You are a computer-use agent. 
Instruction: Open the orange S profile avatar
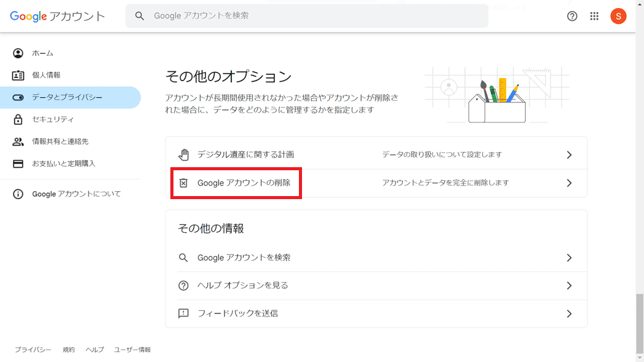pyautogui.click(x=618, y=16)
